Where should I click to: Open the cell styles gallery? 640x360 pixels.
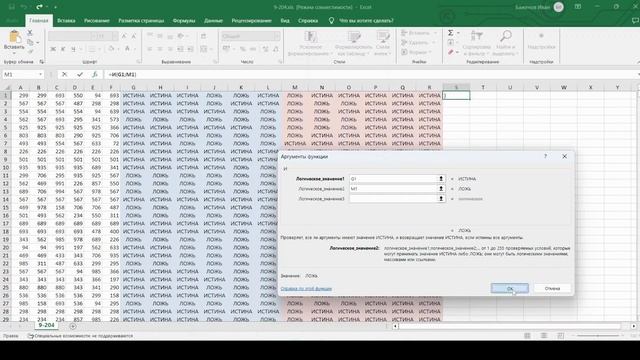point(382,43)
